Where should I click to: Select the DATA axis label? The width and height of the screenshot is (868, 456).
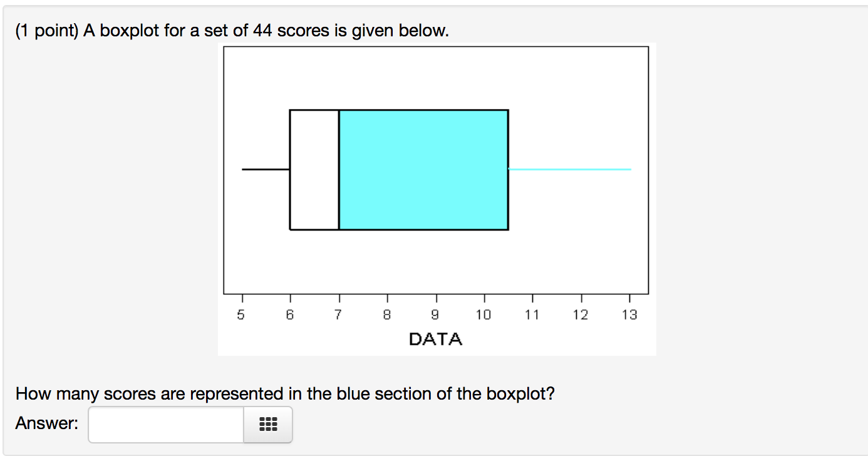[435, 339]
